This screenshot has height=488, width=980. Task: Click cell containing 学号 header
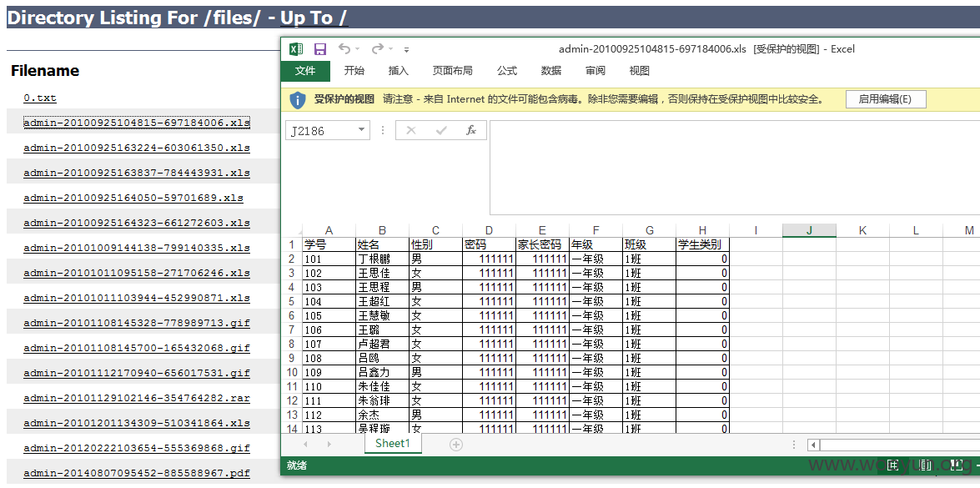click(329, 244)
